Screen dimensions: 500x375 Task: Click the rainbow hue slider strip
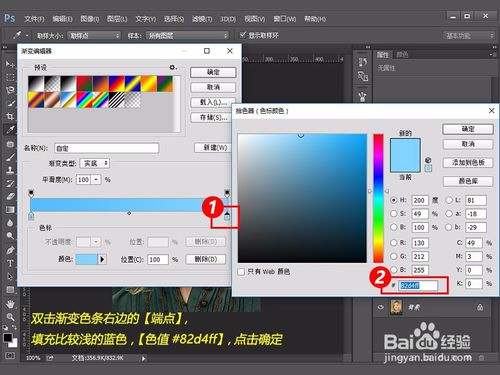[x=378, y=198]
